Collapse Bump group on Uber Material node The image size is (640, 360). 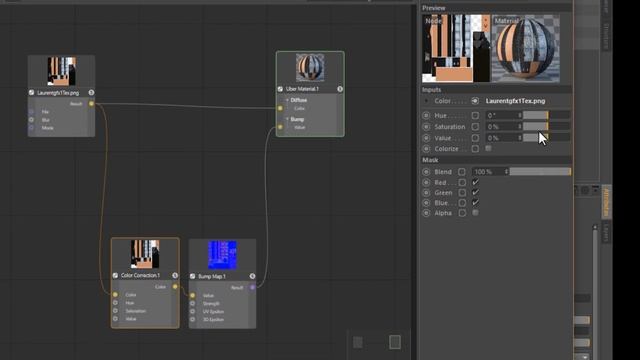tap(287, 119)
